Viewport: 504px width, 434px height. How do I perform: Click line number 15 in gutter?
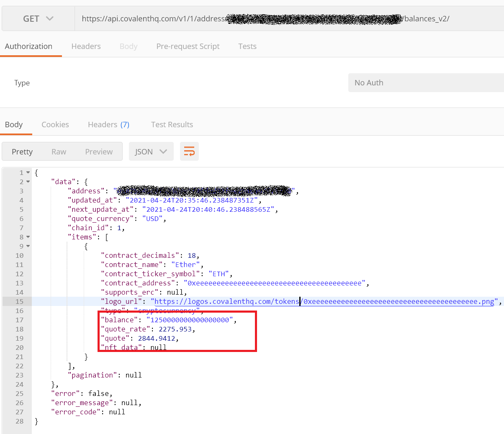(x=20, y=301)
